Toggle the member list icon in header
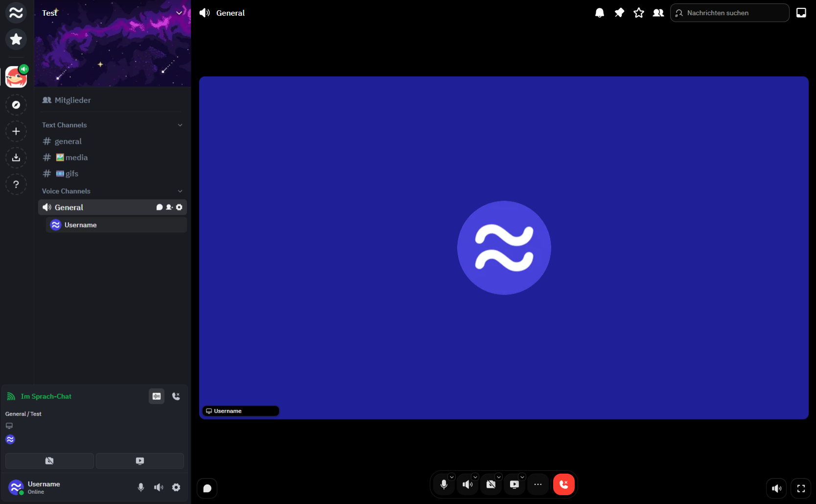816x504 pixels. [658, 13]
